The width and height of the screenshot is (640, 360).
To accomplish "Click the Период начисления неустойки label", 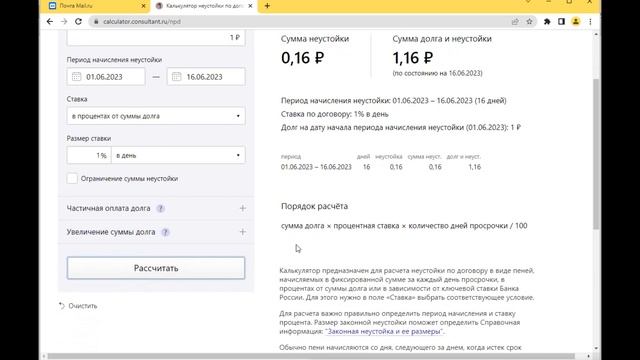I will (x=114, y=60).
